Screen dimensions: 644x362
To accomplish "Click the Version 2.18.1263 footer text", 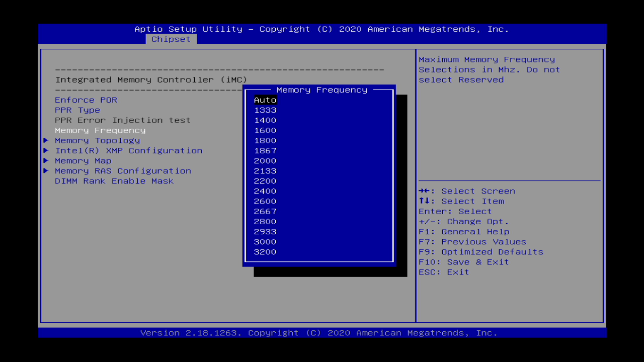I will click(319, 333).
